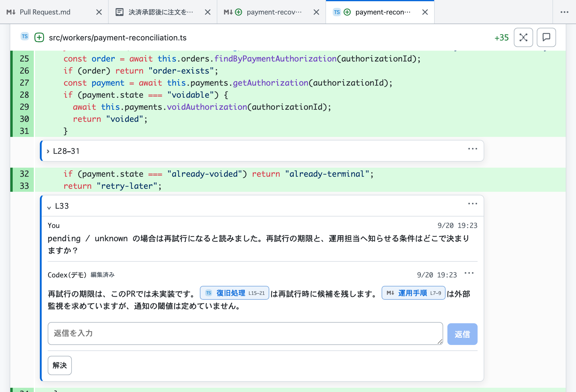This screenshot has height=392, width=576.
Task: Open the L33 thread more options menu
Action: (473, 204)
